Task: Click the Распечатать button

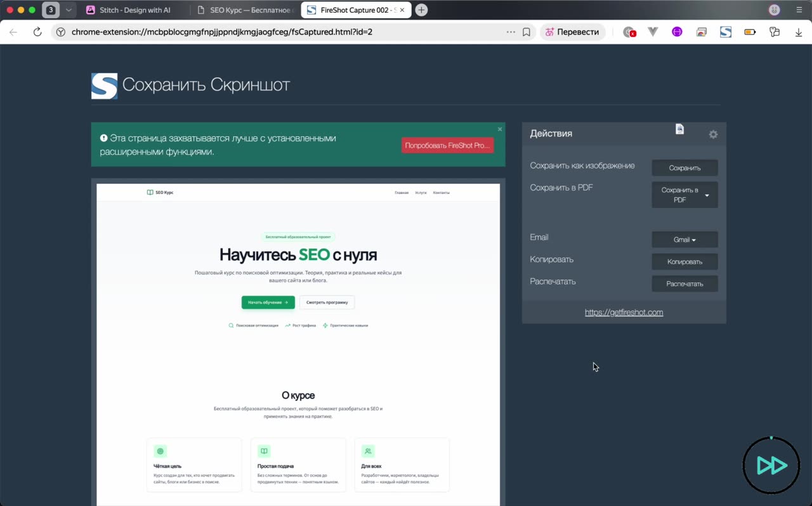Action: tap(684, 284)
